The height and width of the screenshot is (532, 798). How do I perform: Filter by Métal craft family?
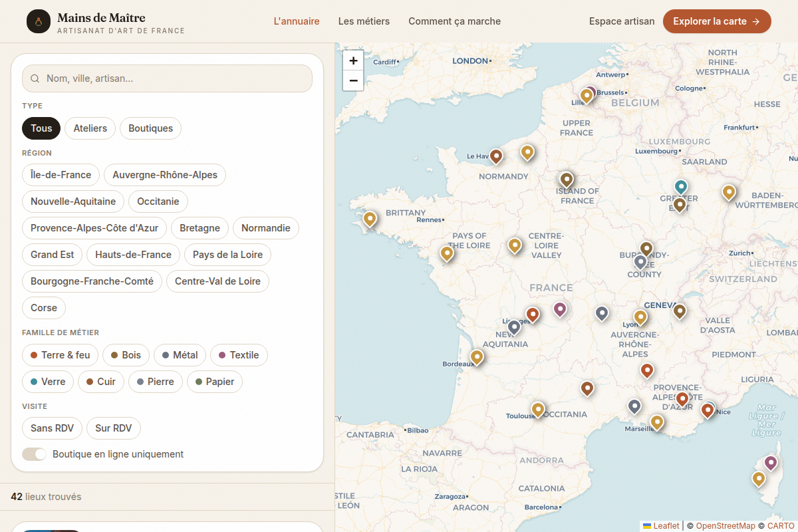180,355
